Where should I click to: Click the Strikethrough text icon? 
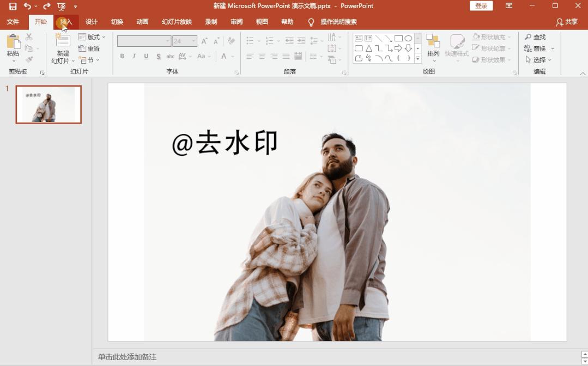coord(170,56)
